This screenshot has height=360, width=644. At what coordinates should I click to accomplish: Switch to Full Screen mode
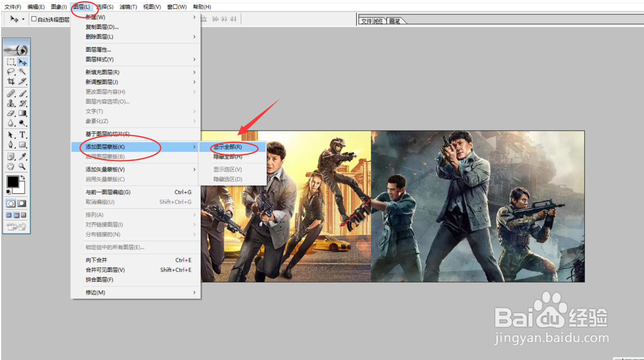(x=24, y=215)
